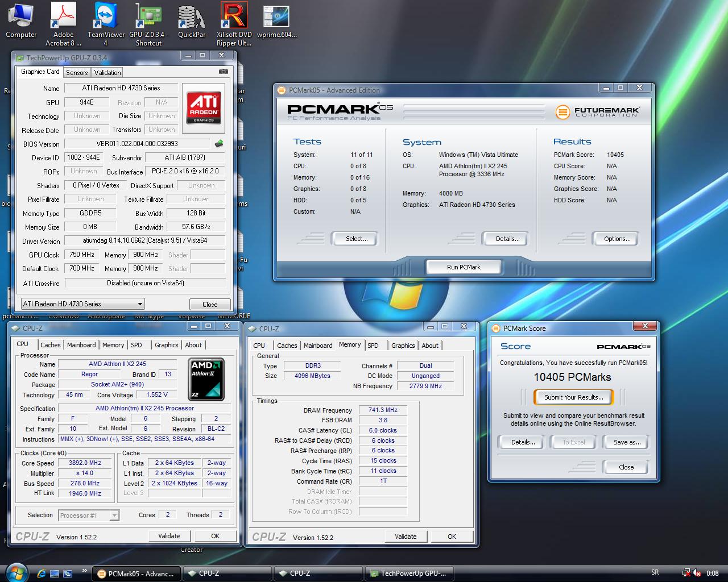Click Validate in left CPU-Z window
Image resolution: width=728 pixels, height=582 pixels.
[x=169, y=536]
